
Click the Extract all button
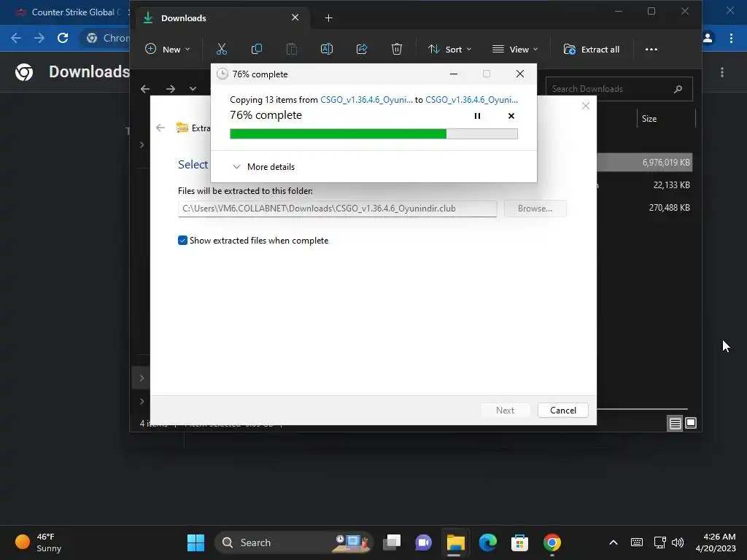click(x=592, y=49)
